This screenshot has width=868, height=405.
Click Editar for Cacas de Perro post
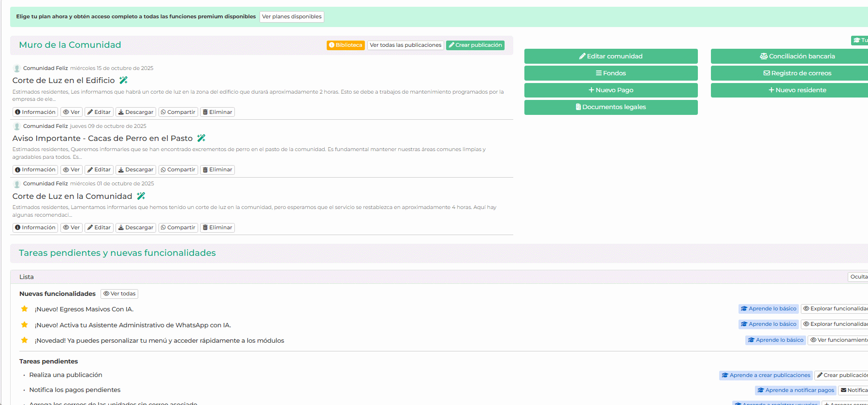99,170
